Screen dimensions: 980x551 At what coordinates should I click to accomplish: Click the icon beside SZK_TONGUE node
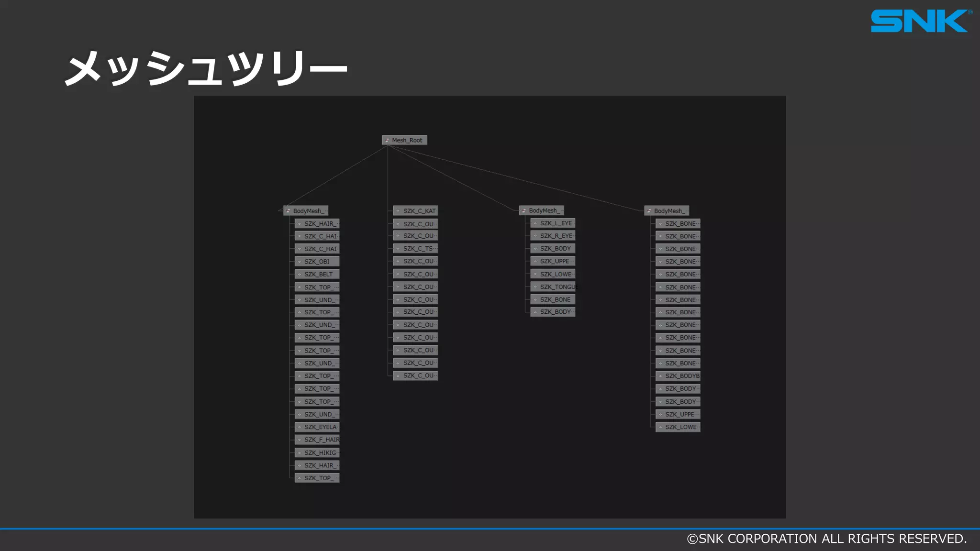pos(535,287)
